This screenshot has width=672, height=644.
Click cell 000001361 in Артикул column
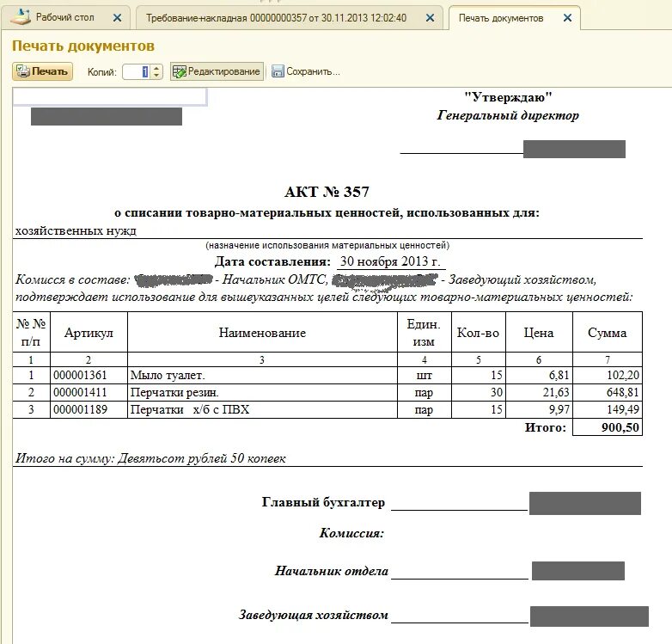[89, 375]
